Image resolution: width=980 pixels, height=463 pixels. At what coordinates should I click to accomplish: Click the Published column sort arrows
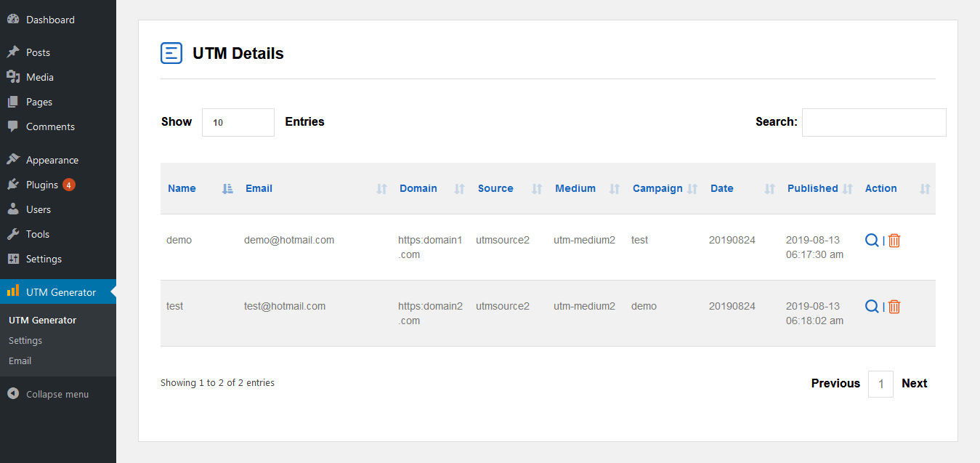click(x=847, y=189)
